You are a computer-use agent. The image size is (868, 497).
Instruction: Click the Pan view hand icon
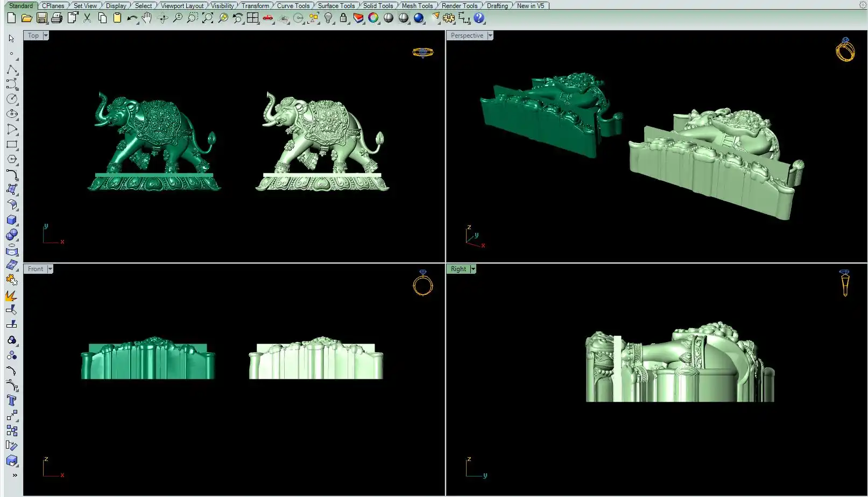(147, 18)
